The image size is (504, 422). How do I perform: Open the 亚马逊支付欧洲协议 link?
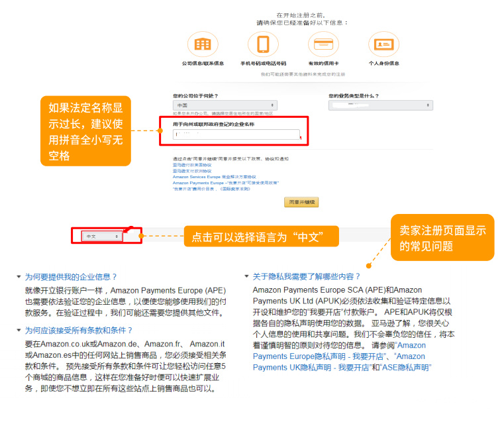point(192,171)
